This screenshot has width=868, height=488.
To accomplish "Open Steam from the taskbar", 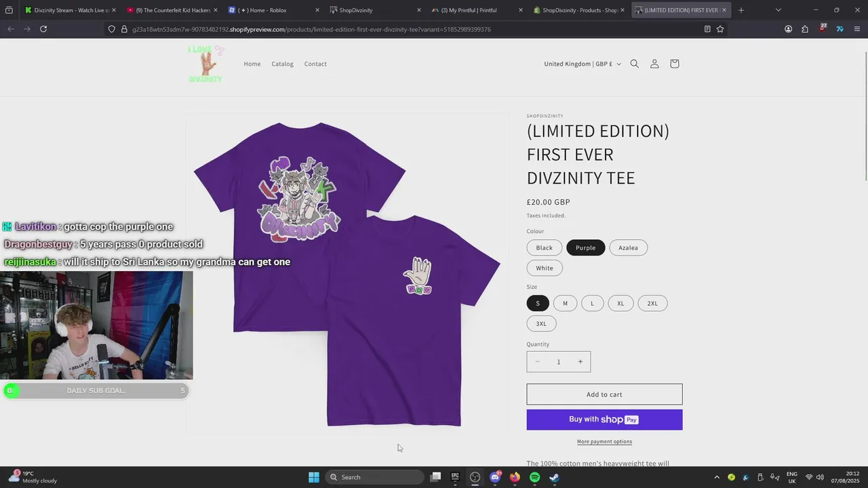I will pyautogui.click(x=554, y=477).
